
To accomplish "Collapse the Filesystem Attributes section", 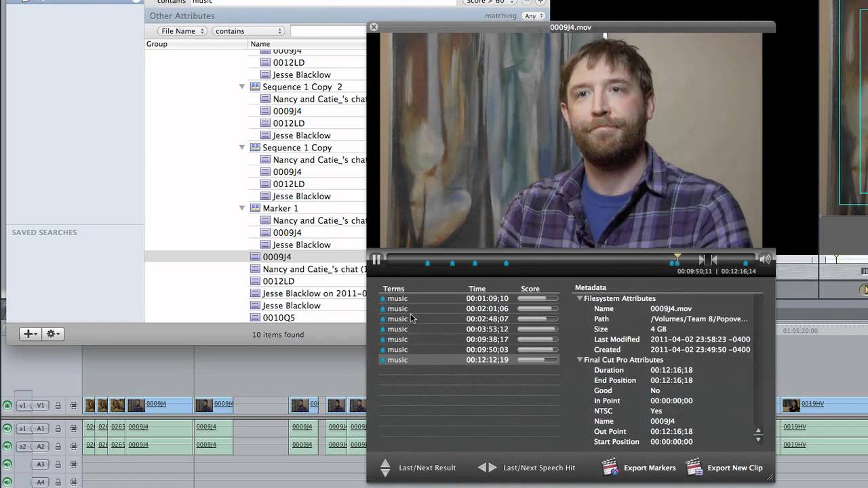I will pos(580,298).
